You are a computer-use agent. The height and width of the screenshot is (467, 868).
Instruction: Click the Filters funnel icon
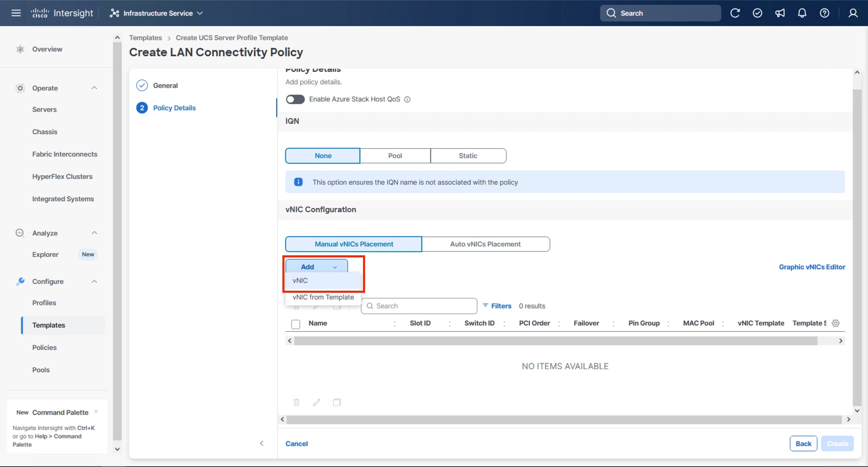(485, 305)
